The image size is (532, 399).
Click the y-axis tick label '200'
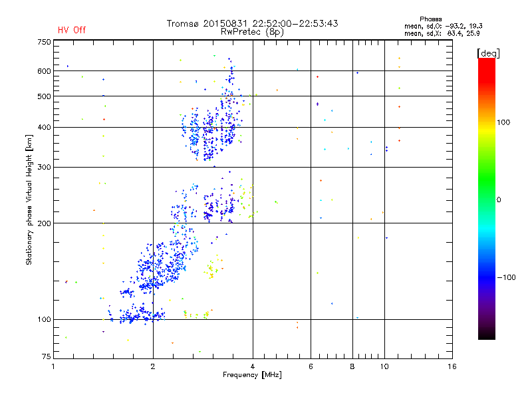pyautogui.click(x=44, y=223)
